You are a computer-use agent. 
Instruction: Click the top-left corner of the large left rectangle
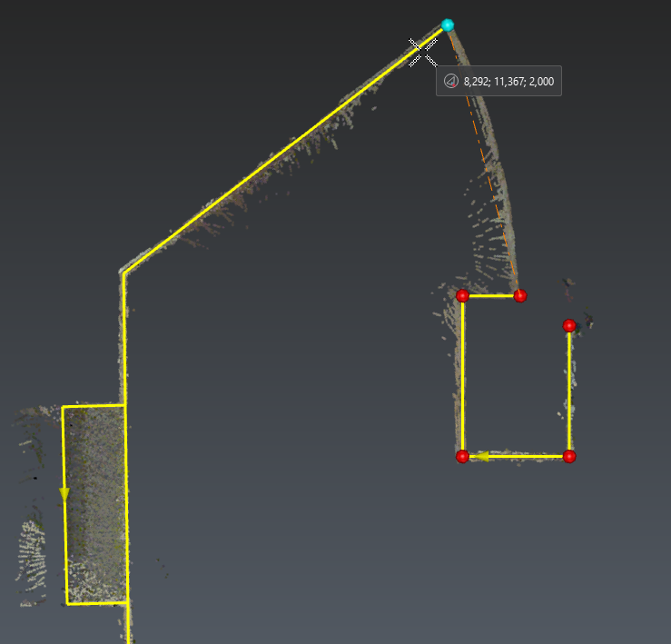click(63, 407)
